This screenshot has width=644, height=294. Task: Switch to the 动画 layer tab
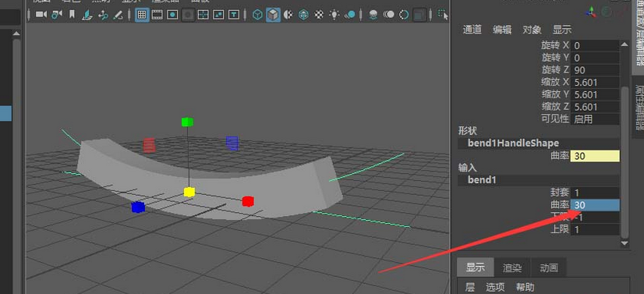549,268
